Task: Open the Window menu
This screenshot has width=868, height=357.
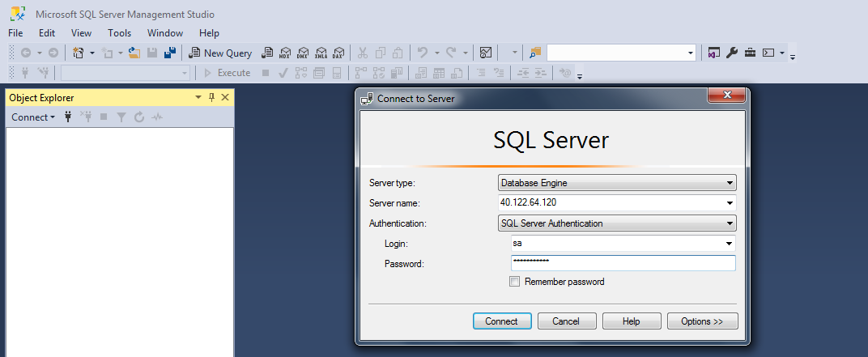Action: (165, 33)
